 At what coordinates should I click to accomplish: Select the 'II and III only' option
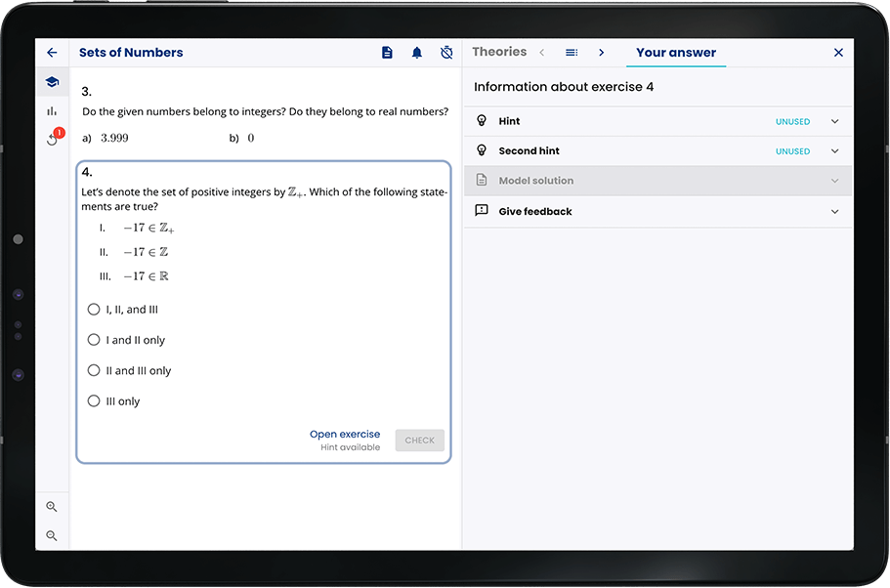click(x=94, y=370)
